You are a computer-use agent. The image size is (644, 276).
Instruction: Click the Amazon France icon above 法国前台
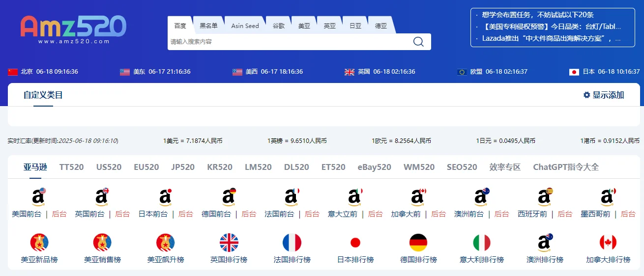tap(292, 196)
